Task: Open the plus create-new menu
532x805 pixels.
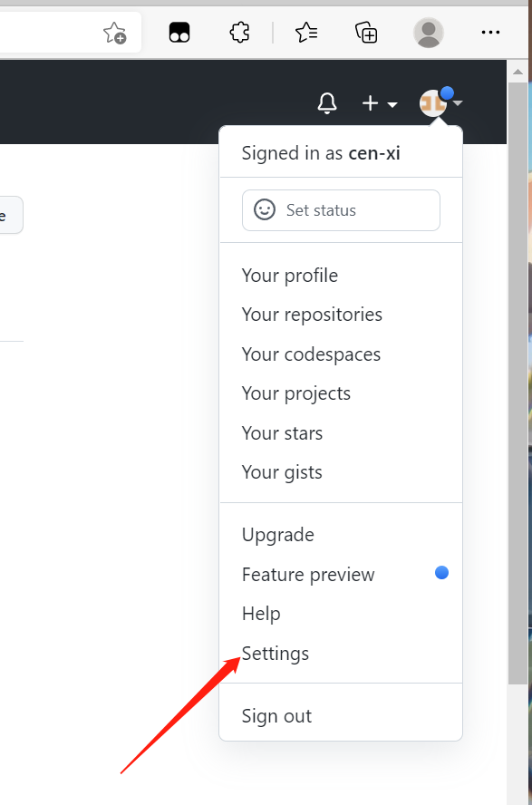Action: coord(380,103)
